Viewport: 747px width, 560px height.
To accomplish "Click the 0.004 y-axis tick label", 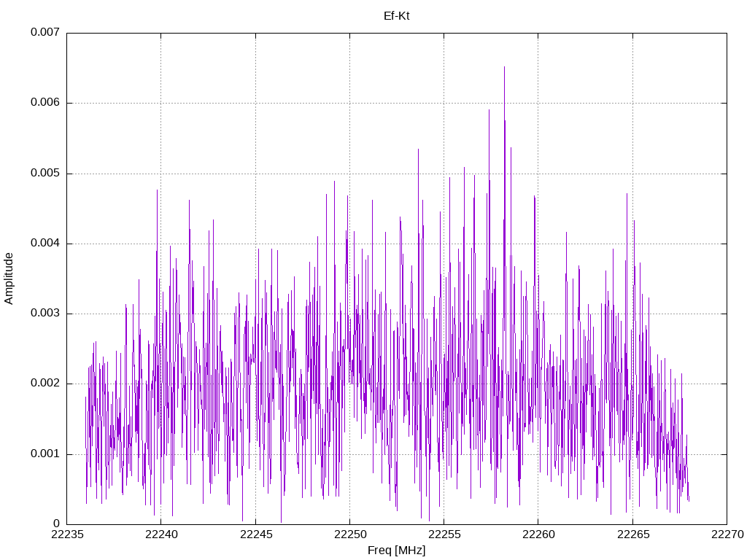I will [45, 244].
